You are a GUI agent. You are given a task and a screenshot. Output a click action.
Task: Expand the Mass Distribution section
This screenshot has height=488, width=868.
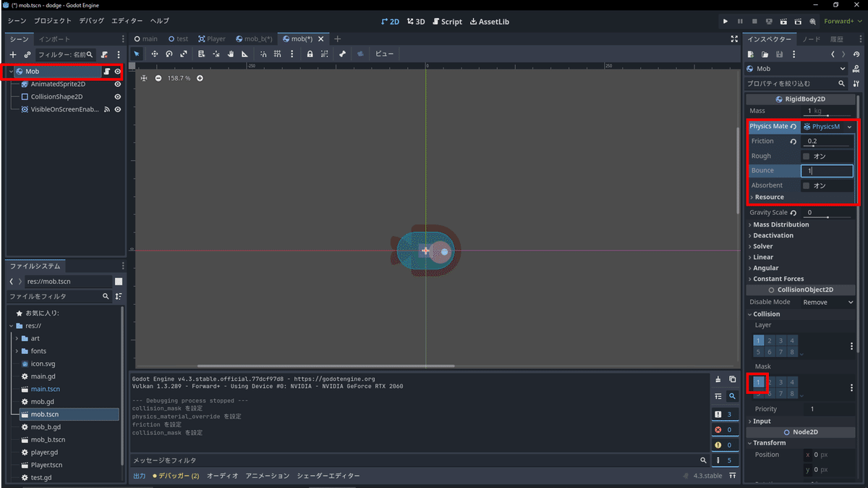[x=781, y=224]
